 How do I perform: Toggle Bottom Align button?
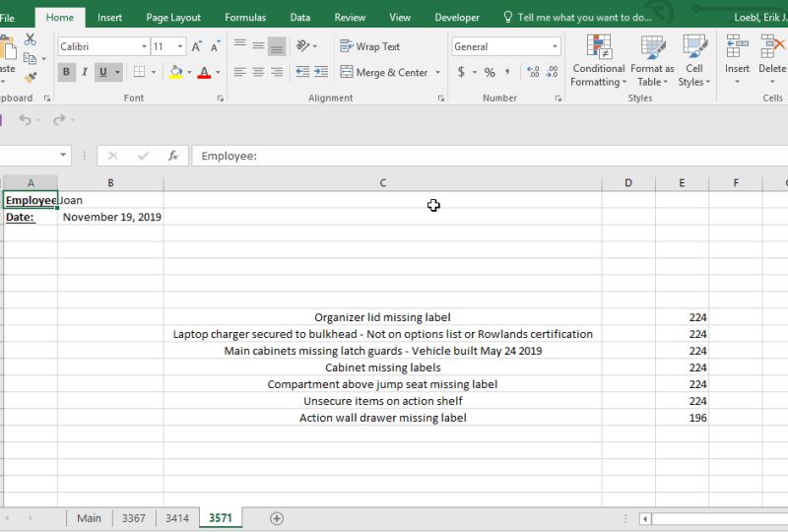[277, 46]
